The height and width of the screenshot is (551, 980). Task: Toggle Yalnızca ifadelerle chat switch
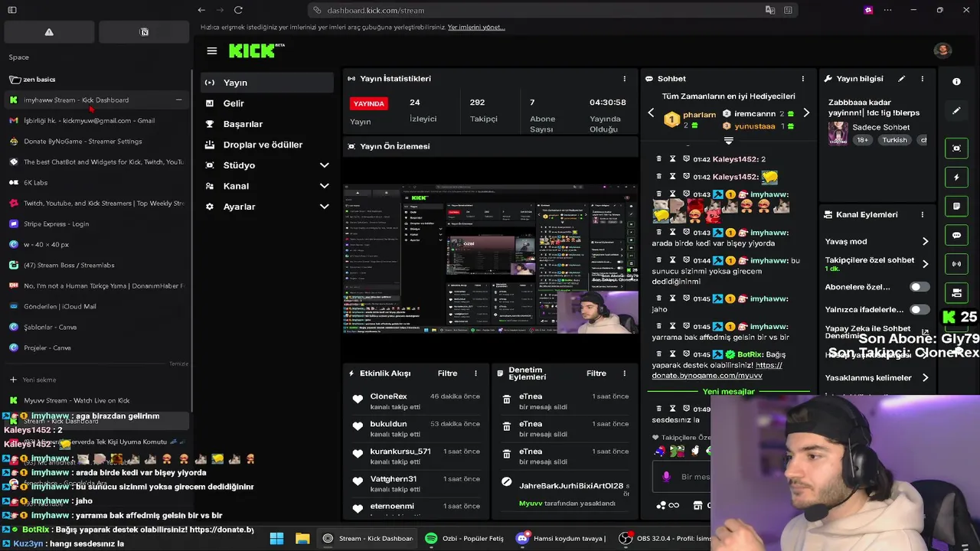[920, 310]
